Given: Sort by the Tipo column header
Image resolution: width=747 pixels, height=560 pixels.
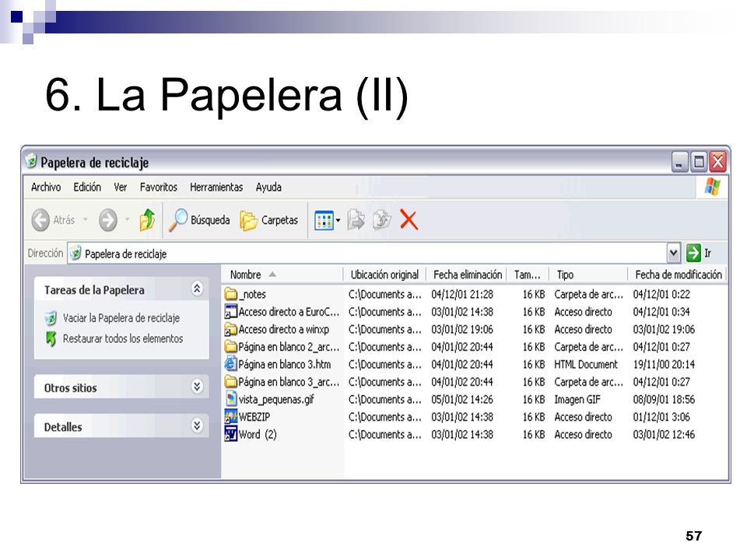Looking at the screenshot, I should [589, 275].
